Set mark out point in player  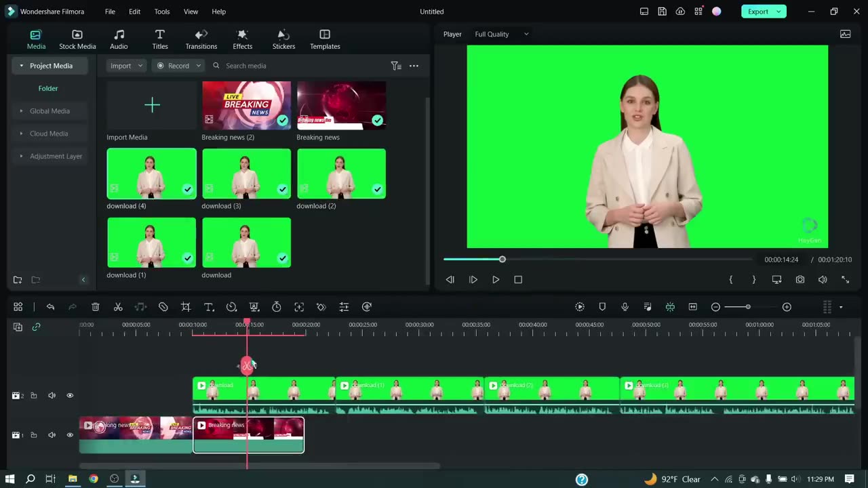coord(754,279)
